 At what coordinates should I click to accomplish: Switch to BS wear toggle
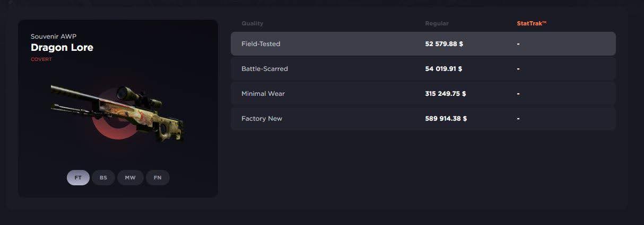(103, 177)
